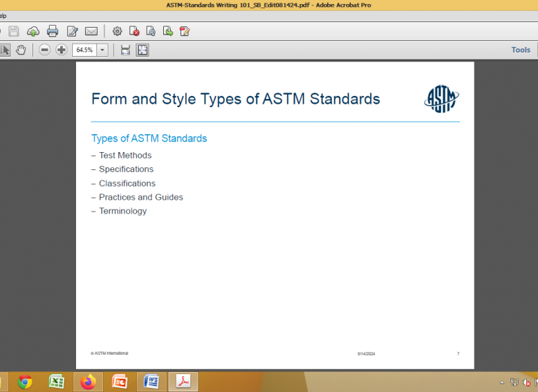Click the Zoom In plus button
This screenshot has height=392, width=538.
click(x=62, y=50)
